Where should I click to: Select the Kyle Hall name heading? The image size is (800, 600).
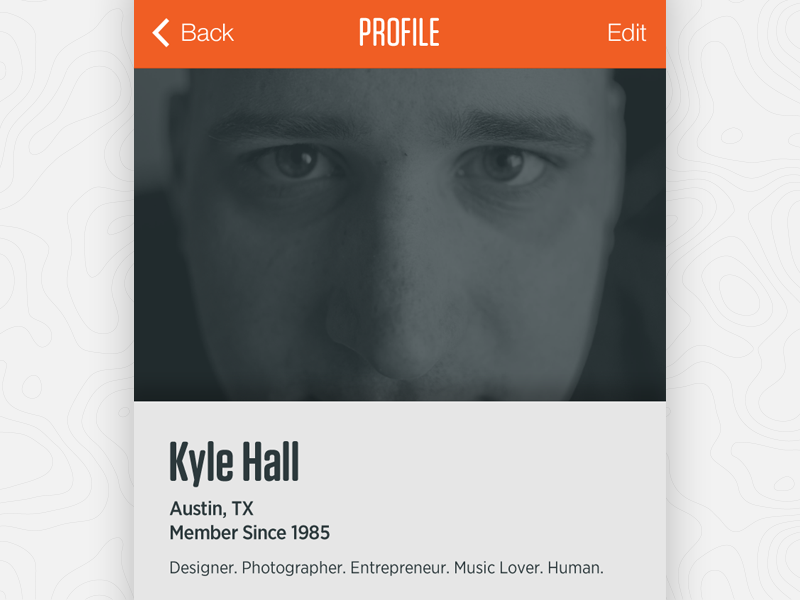(234, 461)
